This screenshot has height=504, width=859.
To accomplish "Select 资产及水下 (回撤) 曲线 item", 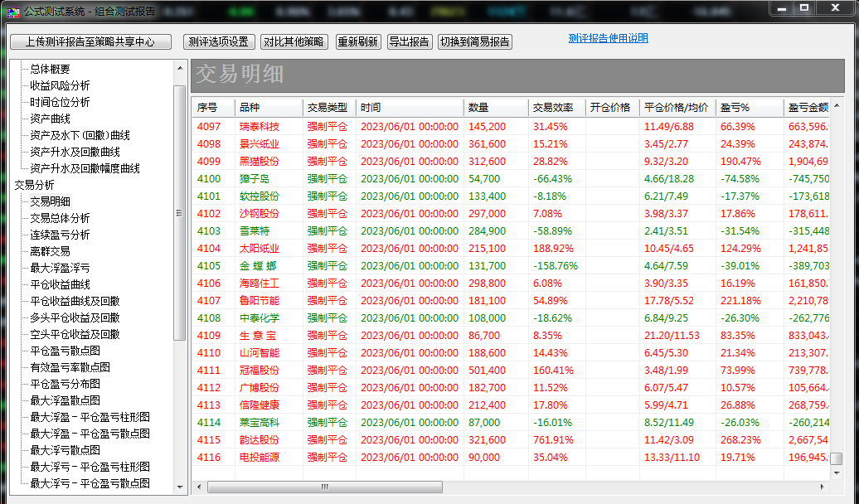I will [x=80, y=135].
